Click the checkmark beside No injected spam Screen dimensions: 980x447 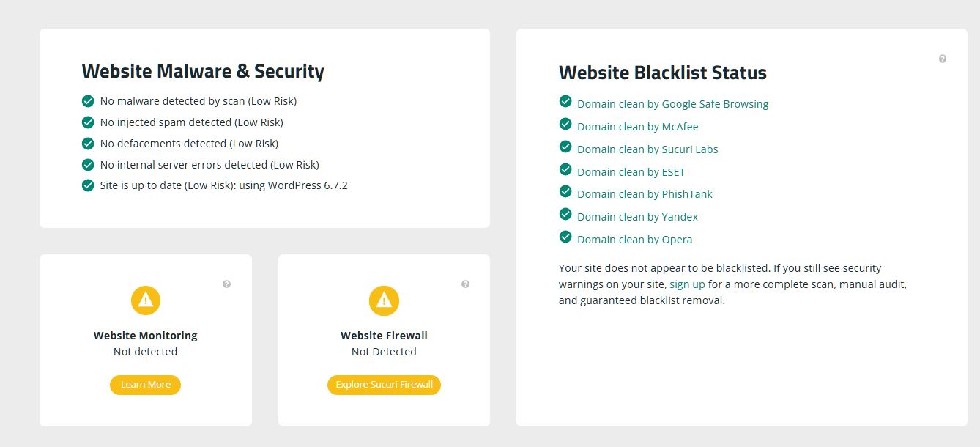coord(88,122)
